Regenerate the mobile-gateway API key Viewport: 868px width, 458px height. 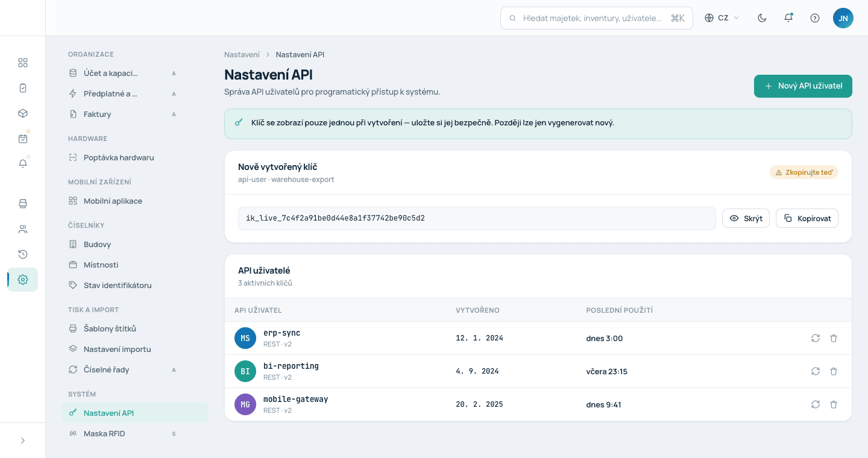pyautogui.click(x=816, y=404)
